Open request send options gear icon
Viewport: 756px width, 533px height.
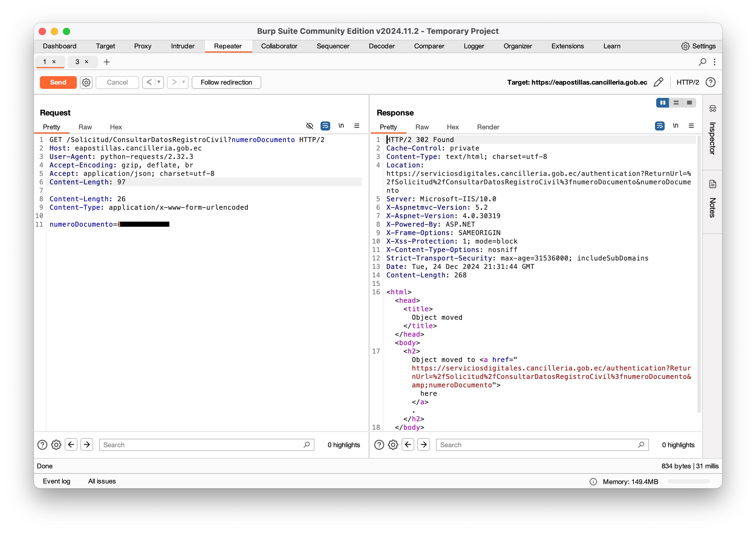click(x=86, y=82)
